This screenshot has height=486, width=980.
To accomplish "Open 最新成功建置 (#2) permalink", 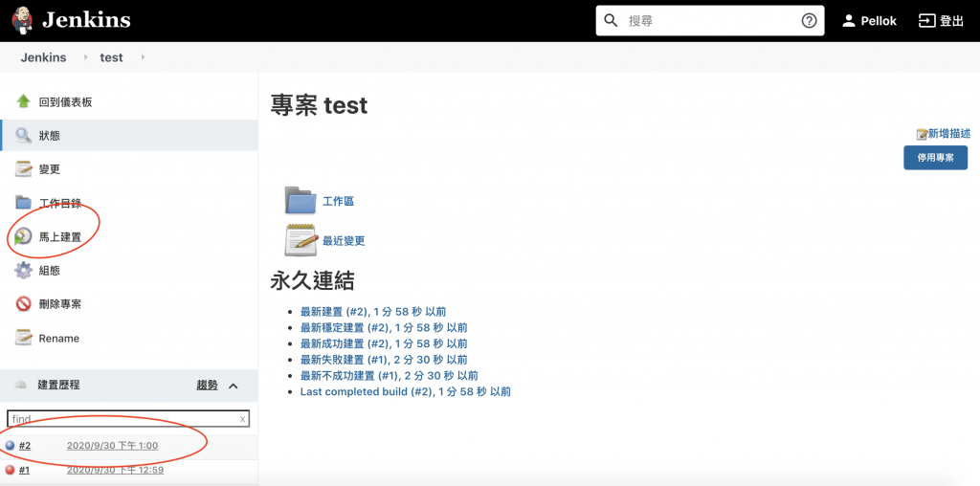I will [384, 343].
